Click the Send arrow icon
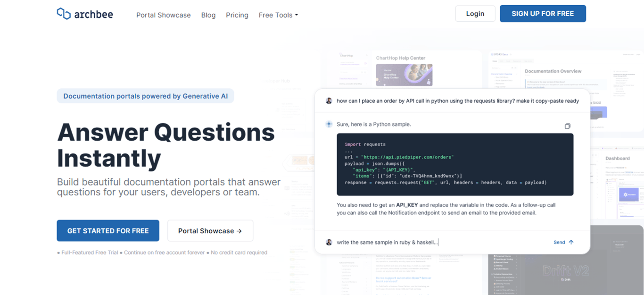644x295 pixels. (571, 242)
